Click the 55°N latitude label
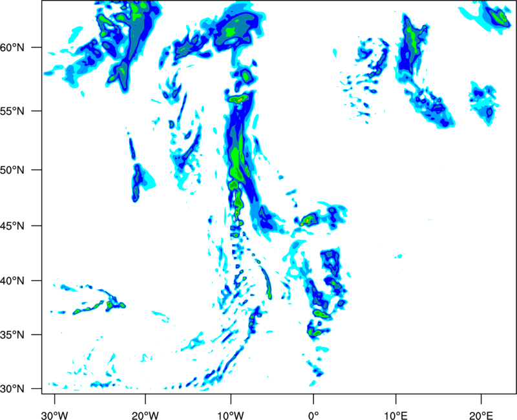Image resolution: width=517 pixels, height=420 pixels. tap(12, 111)
